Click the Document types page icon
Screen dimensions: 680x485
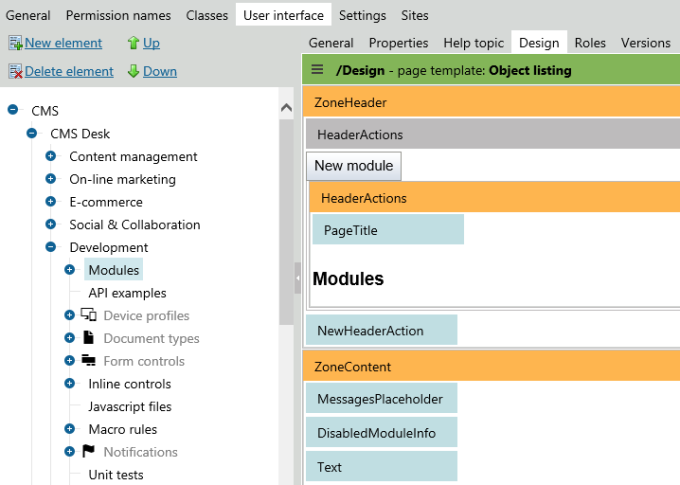pos(89,338)
